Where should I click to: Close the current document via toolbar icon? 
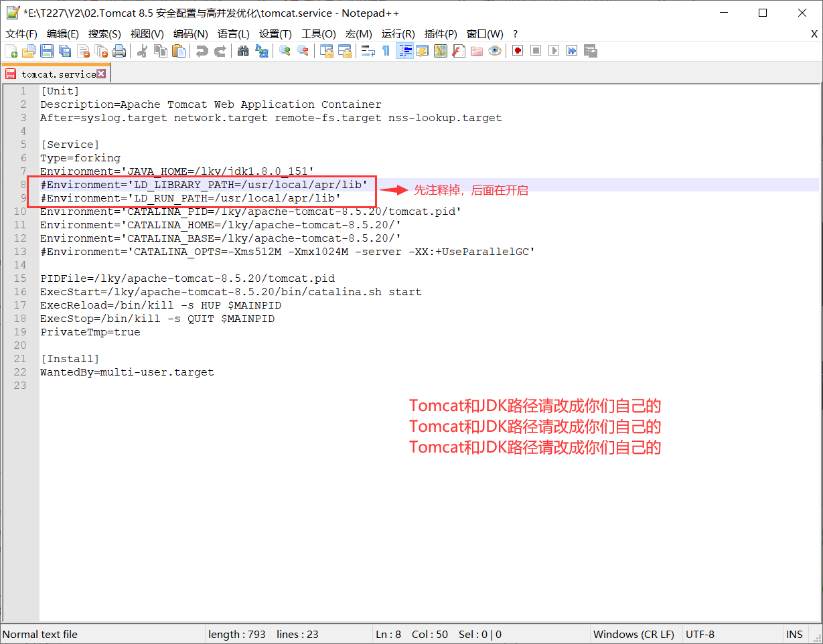tap(83, 51)
